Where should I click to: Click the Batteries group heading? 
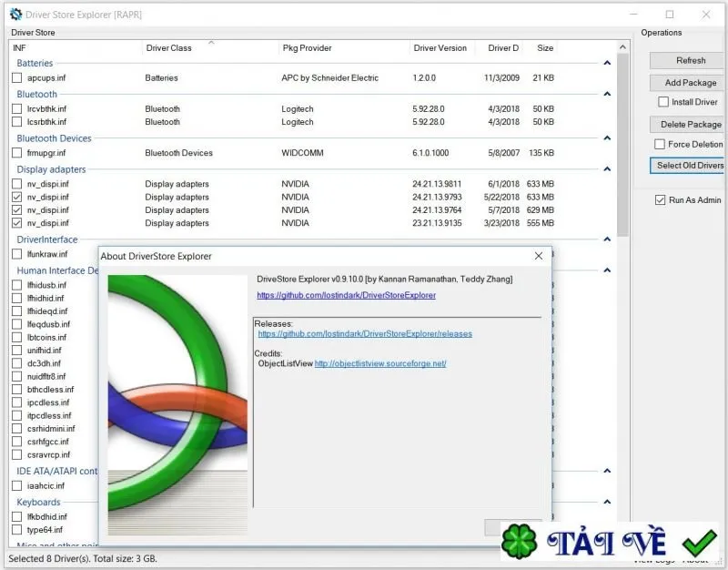point(35,63)
